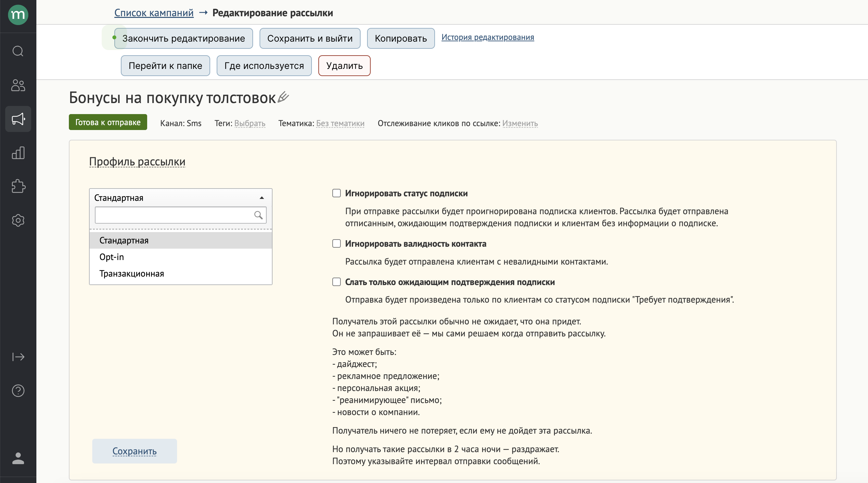Open the search icon in sidebar
Viewport: 868px width, 483px height.
tap(18, 51)
